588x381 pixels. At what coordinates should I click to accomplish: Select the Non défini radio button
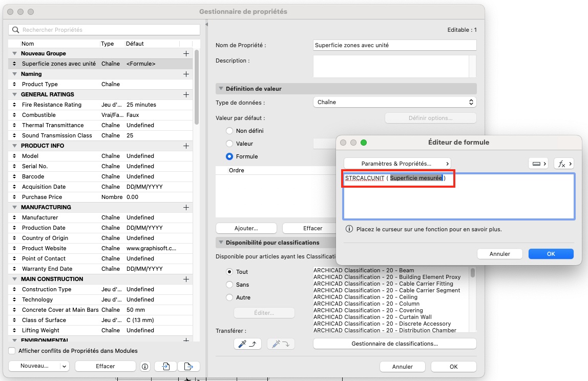(229, 131)
